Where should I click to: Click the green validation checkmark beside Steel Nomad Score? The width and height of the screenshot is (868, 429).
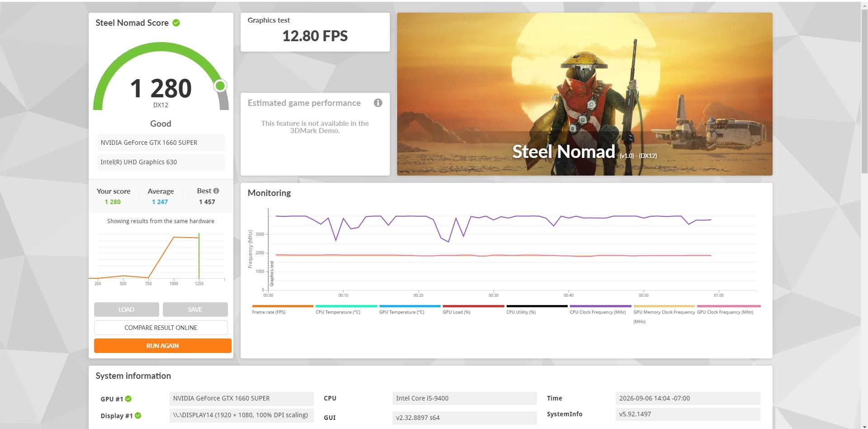176,23
